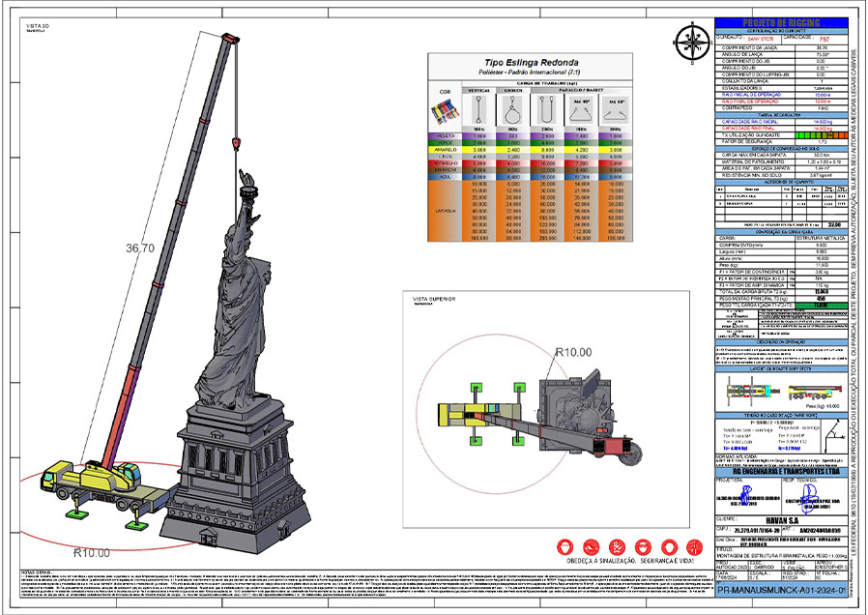The height and width of the screenshot is (615, 868).
Task: Click drawing number 'PR-MANAUSMUNCK-A01-2024-01'
Action: (x=782, y=590)
